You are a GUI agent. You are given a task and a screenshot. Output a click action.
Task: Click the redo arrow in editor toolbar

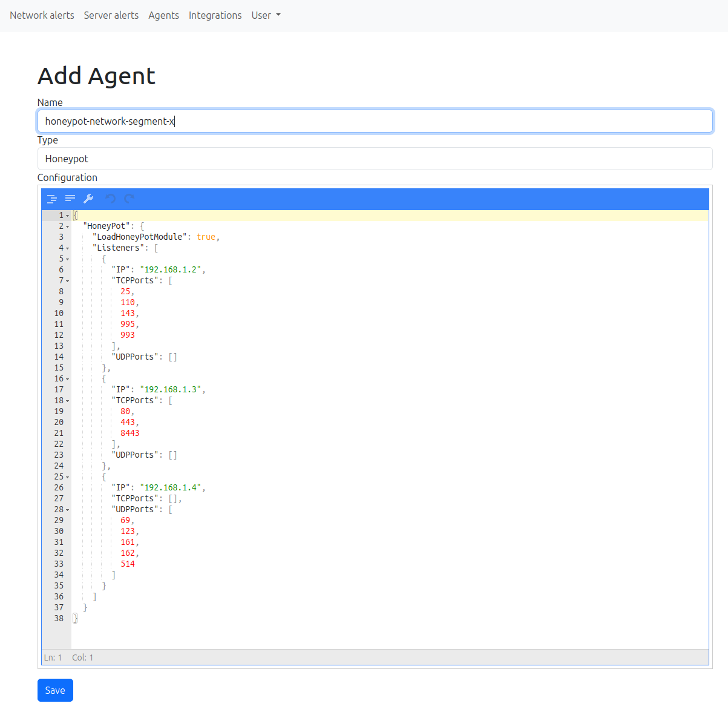click(129, 199)
